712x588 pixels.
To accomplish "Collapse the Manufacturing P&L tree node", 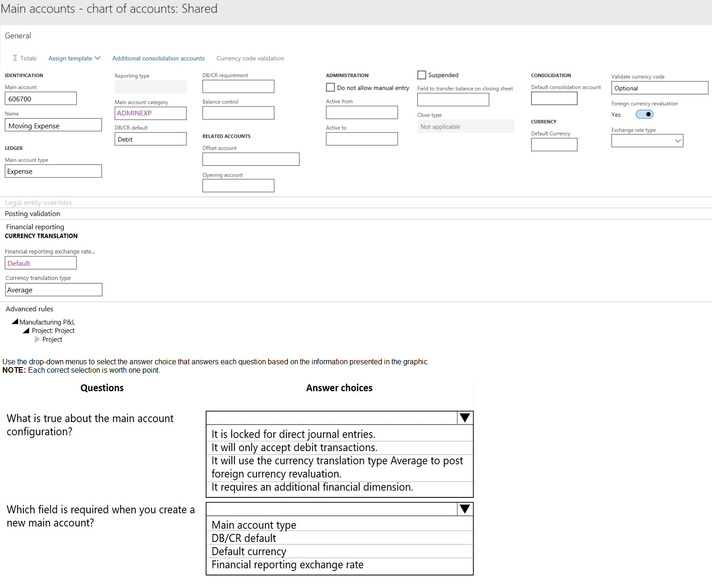I will point(15,322).
